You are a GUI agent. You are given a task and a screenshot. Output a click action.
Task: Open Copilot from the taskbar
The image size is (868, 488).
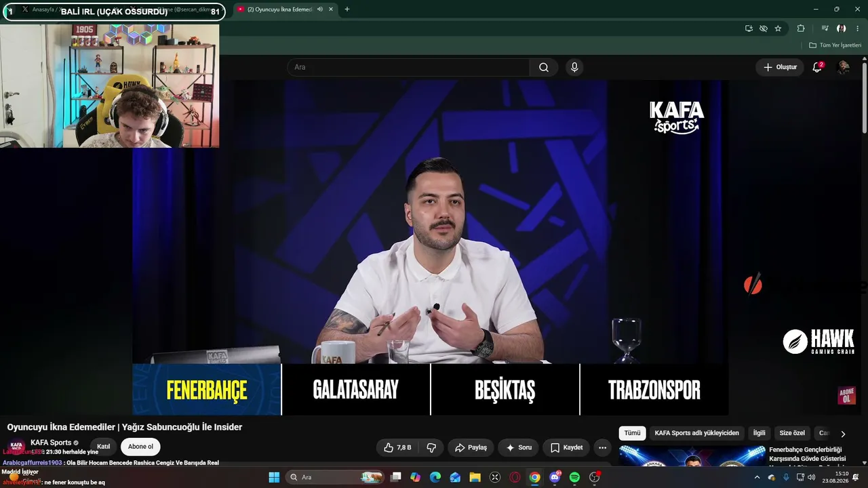pyautogui.click(x=416, y=477)
